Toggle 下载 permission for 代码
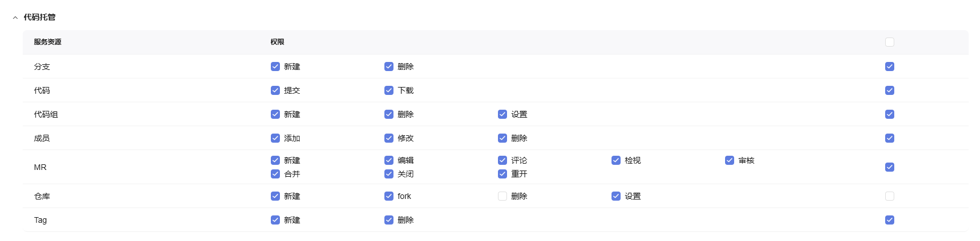980x241 pixels. pyautogui.click(x=389, y=90)
